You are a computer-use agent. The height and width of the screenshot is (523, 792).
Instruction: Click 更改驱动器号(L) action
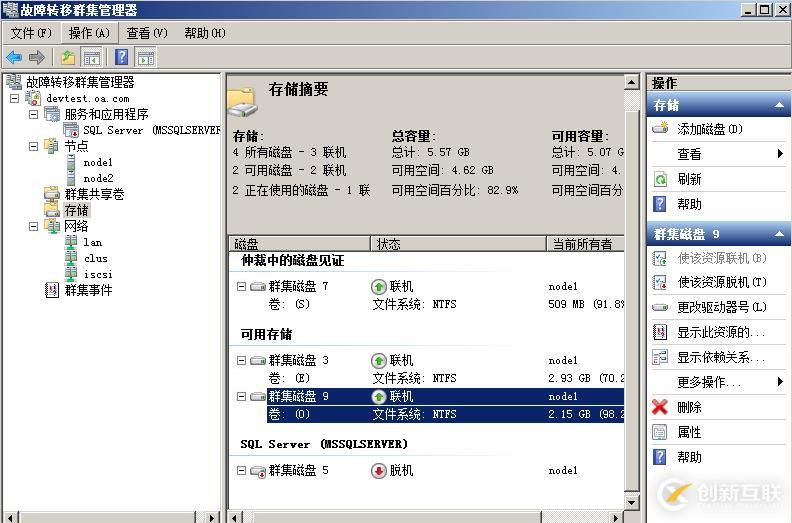point(722,307)
